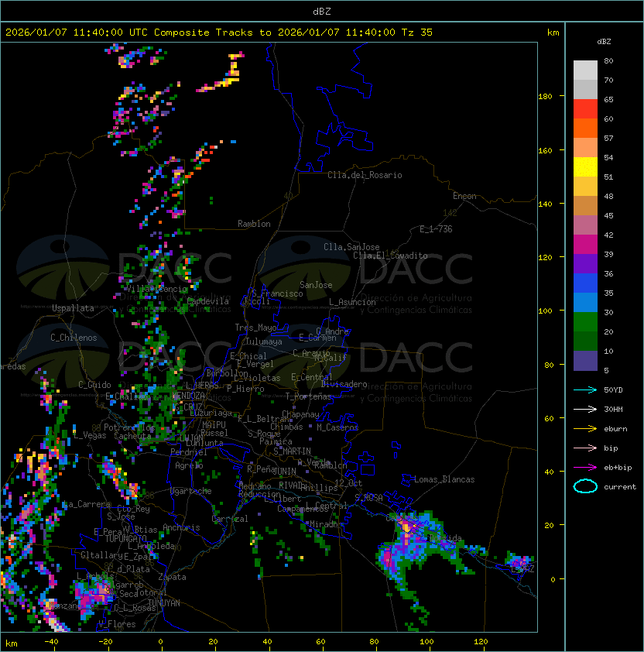Click the JUNIN label
The image size is (644, 652).
tap(284, 471)
